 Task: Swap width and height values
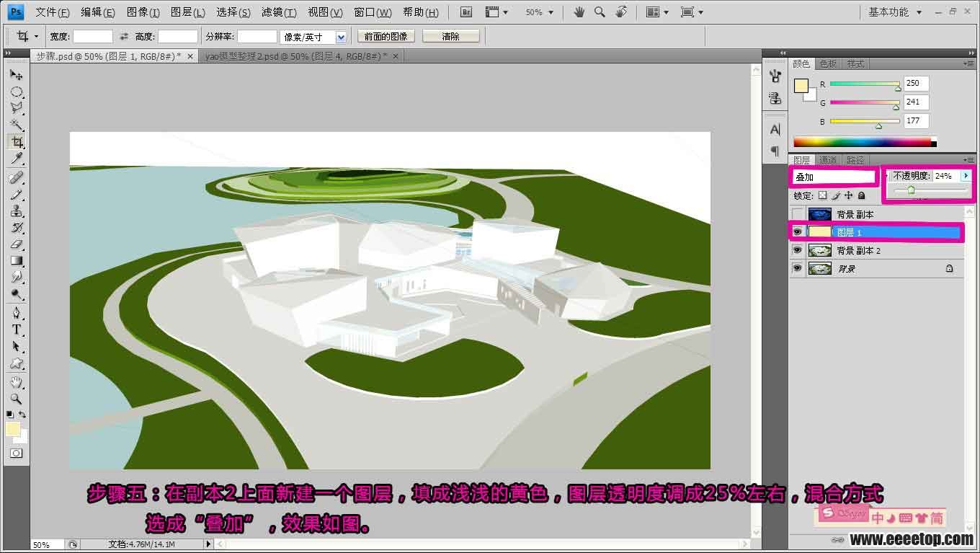click(124, 36)
